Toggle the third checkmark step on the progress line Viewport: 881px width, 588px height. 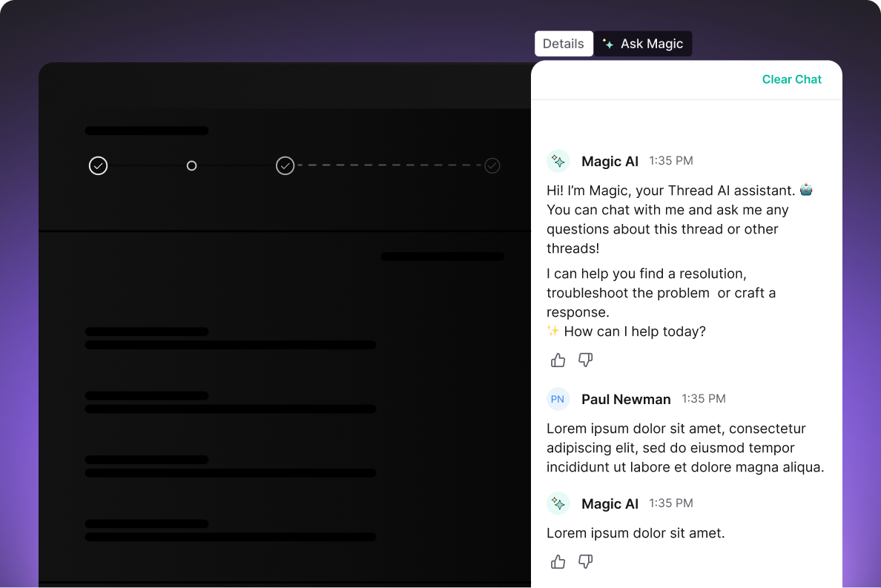285,165
